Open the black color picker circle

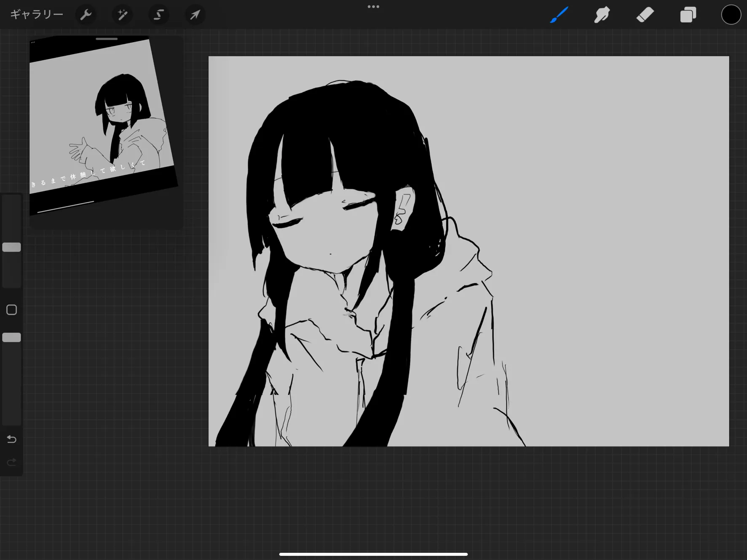pyautogui.click(x=731, y=15)
